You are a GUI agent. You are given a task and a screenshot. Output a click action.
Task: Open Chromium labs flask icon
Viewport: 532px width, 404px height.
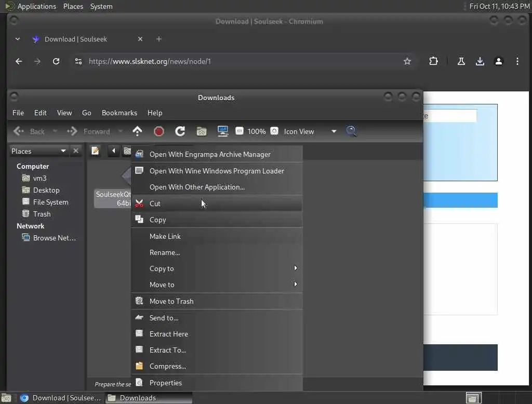point(461,61)
